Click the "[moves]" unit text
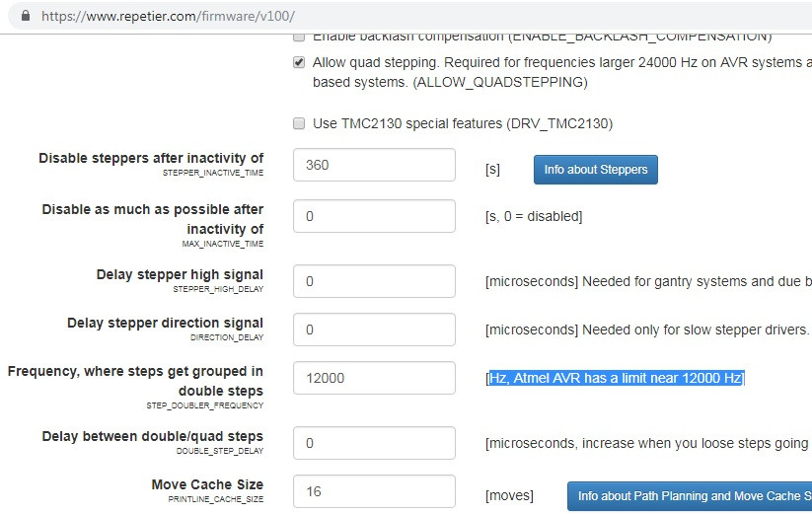This screenshot has height=514, width=812. [509, 495]
